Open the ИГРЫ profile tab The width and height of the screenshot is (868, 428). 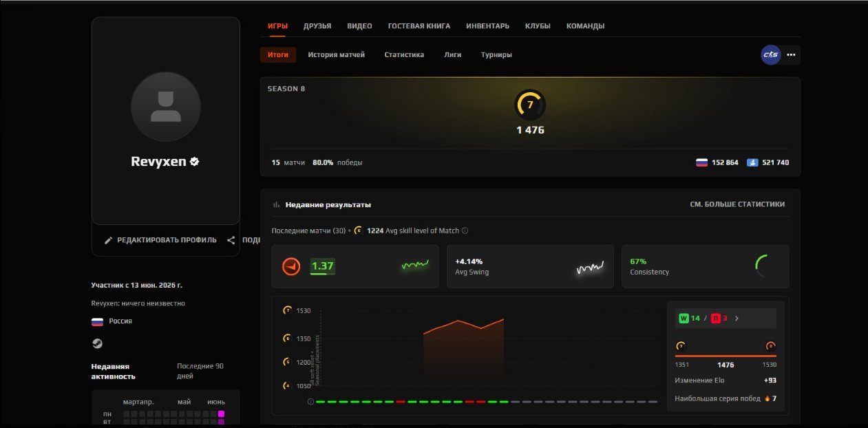(277, 26)
